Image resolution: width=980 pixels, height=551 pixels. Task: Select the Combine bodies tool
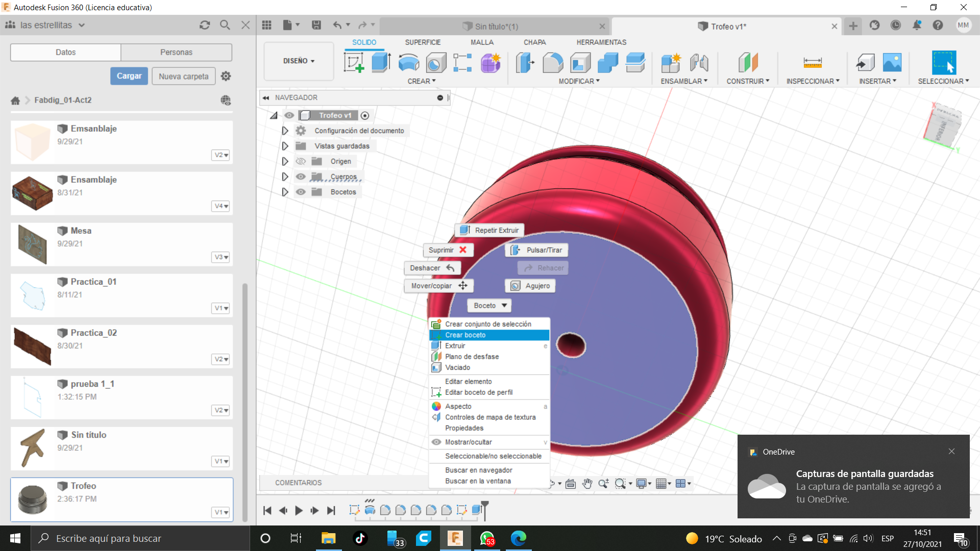point(607,63)
